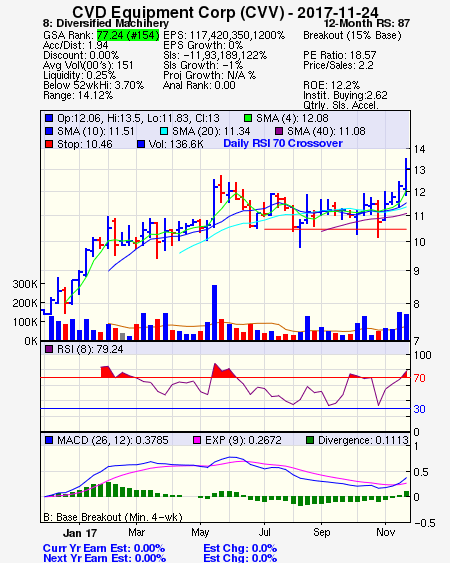Click the 'EXP (9): 0.2672' label
This screenshot has width=450, height=563.
(x=243, y=440)
